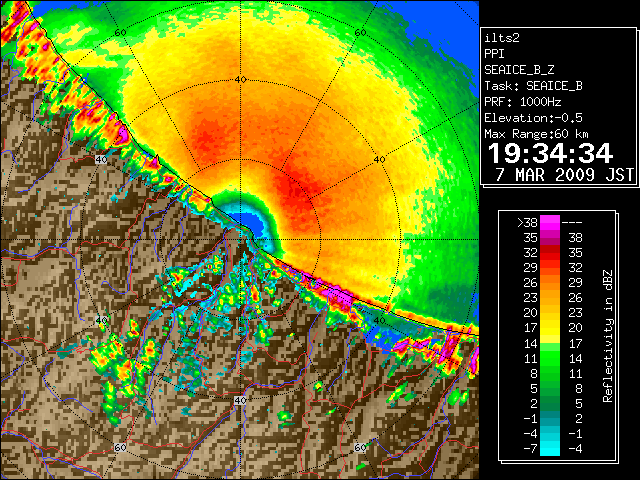This screenshot has width=640, height=480.
Task: Click the '40' range label south of center
Action: click(240, 400)
